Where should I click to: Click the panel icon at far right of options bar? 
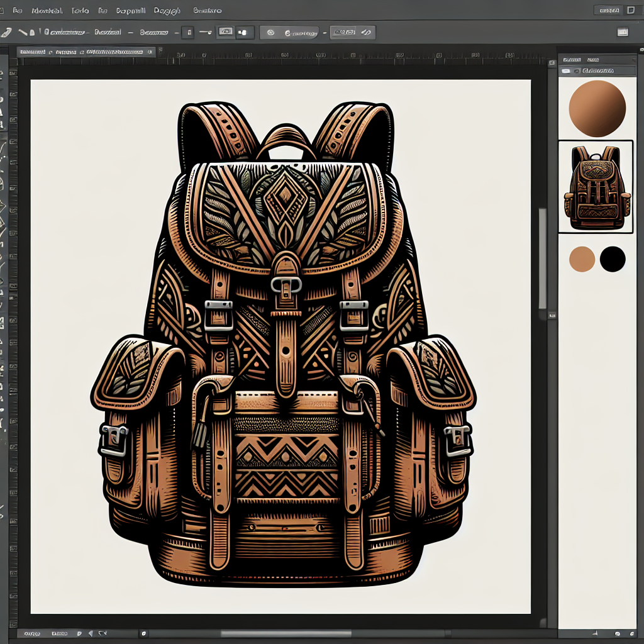[623, 32]
